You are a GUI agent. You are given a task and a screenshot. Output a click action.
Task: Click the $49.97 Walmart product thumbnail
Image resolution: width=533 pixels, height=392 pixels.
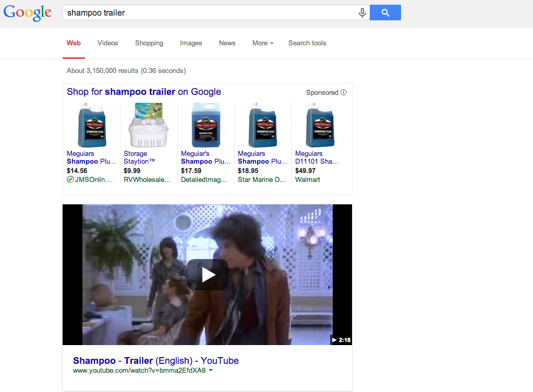click(320, 125)
